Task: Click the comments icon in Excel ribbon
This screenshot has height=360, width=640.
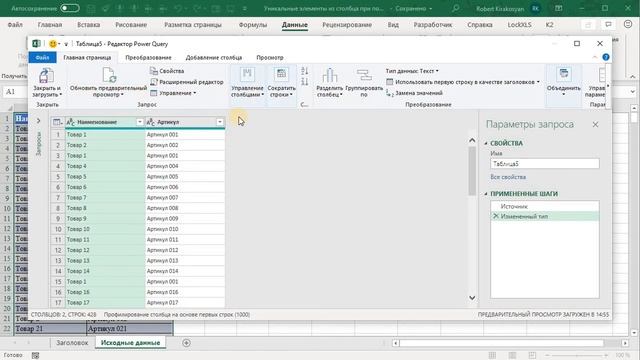Action: 608,25
